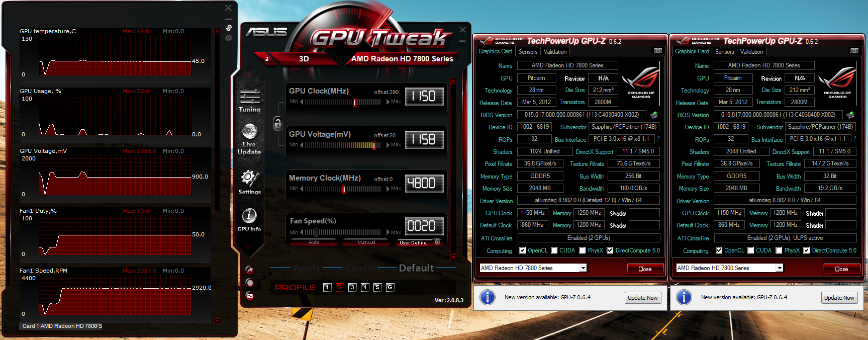Load profile 3 in GPU Tweak
This screenshot has height=340, width=868.
click(x=352, y=287)
